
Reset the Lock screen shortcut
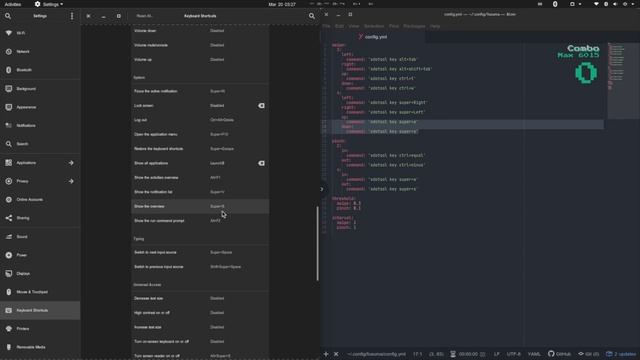pos(261,106)
